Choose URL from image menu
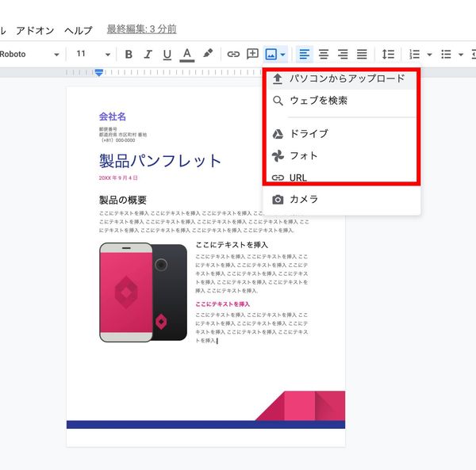The height and width of the screenshot is (470, 476). coord(341,178)
